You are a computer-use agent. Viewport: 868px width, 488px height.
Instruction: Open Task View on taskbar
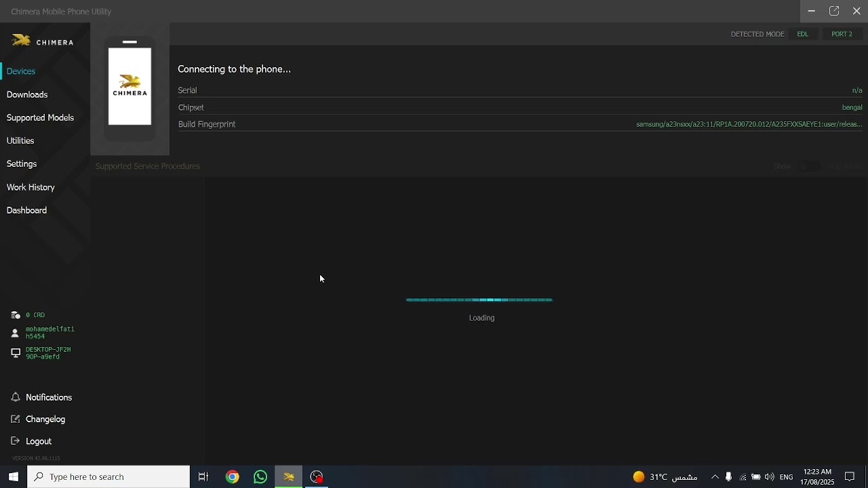203,477
